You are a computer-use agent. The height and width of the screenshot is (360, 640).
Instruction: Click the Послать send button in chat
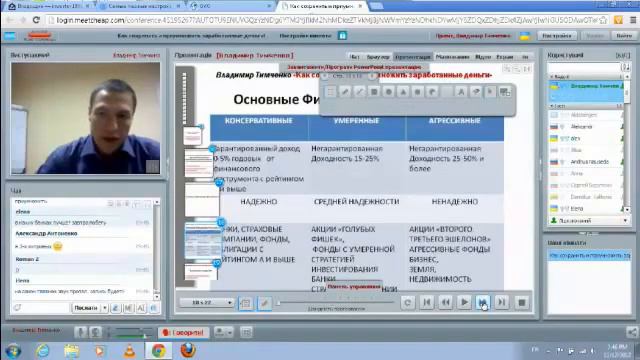[x=85, y=308]
